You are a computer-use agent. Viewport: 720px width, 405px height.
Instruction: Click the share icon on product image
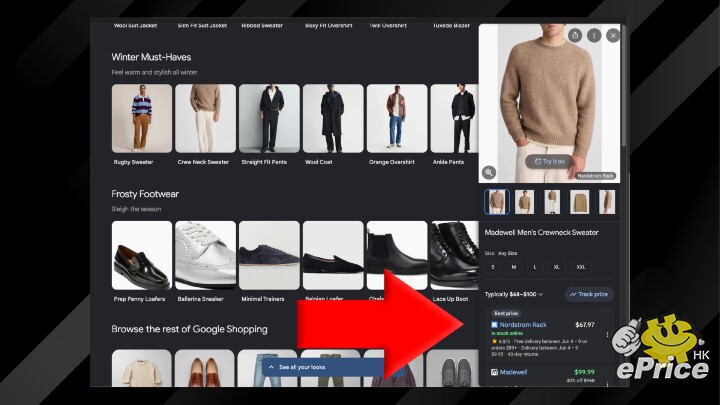point(575,35)
